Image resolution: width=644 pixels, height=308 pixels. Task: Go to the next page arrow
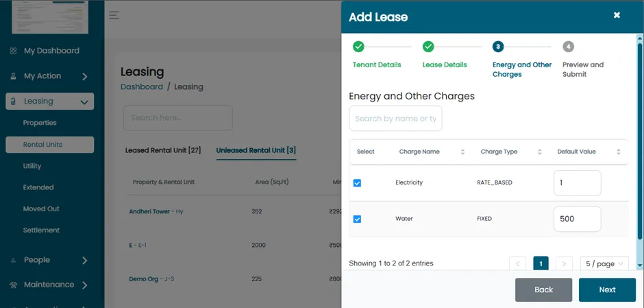pos(564,264)
